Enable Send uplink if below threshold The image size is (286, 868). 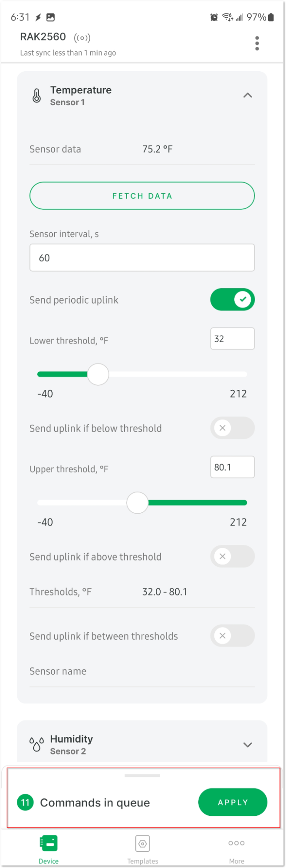(x=233, y=428)
